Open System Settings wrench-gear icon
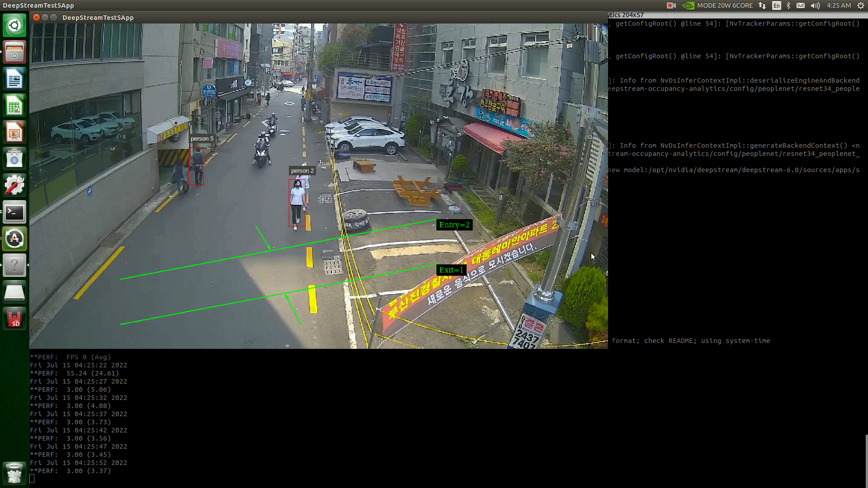 14,186
